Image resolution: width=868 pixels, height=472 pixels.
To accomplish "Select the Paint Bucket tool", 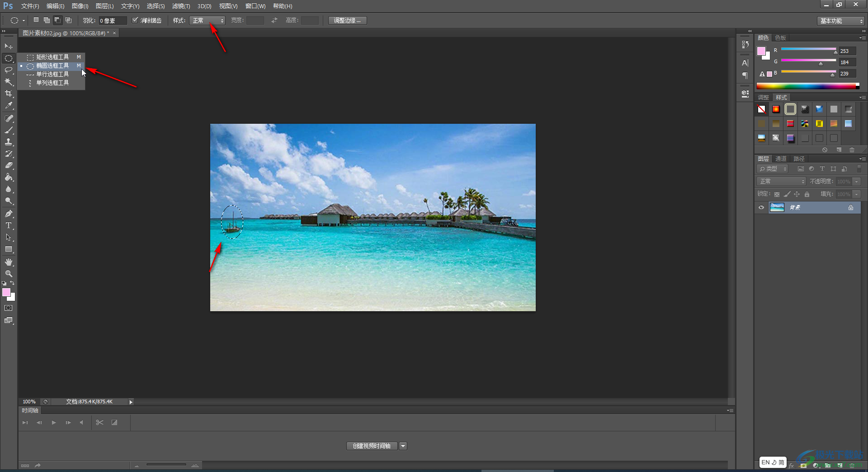I will coord(9,177).
